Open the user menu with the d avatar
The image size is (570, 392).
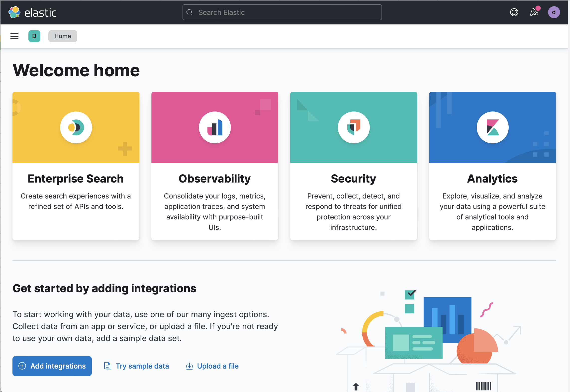(x=554, y=12)
